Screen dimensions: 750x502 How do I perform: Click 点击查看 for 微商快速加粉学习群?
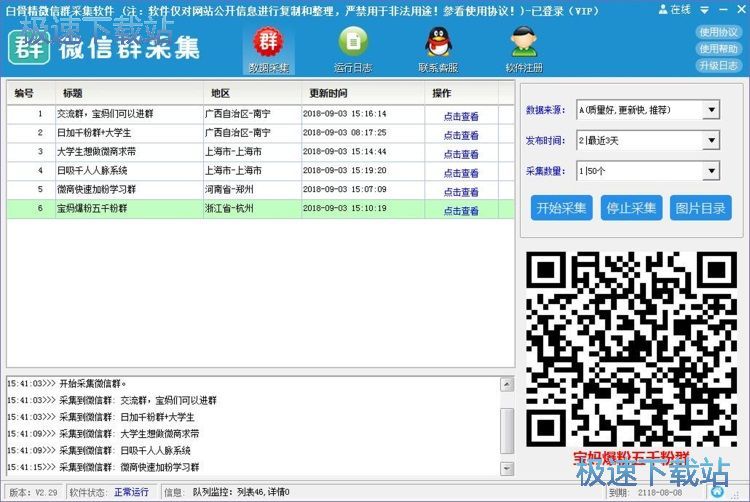461,192
